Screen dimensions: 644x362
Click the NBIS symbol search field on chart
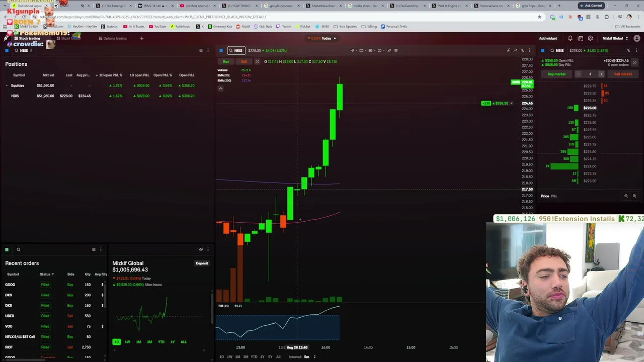point(236,50)
